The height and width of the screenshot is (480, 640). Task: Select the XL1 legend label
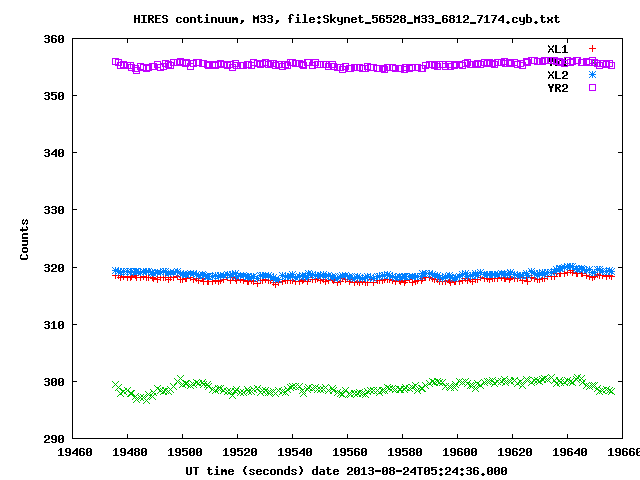tap(558, 49)
